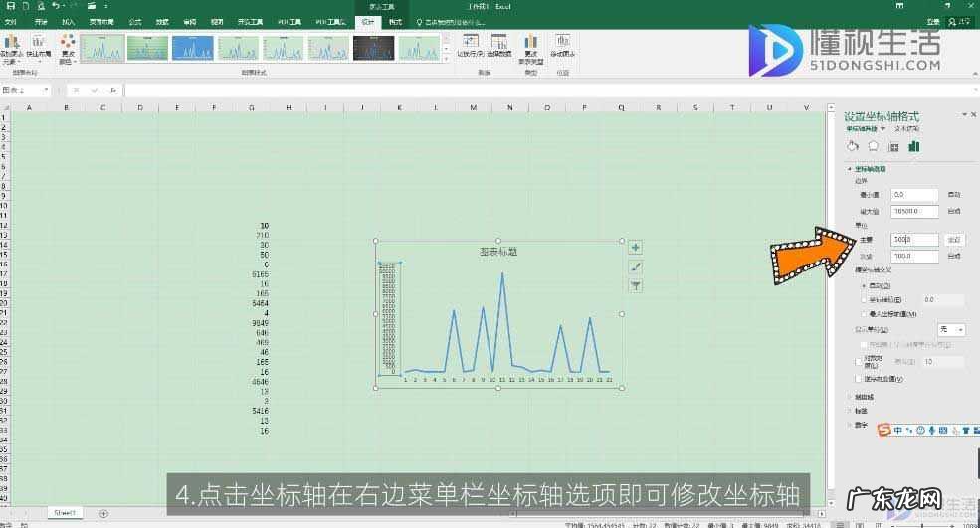Open the Formulas tab
980x528 pixels.
pos(135,22)
